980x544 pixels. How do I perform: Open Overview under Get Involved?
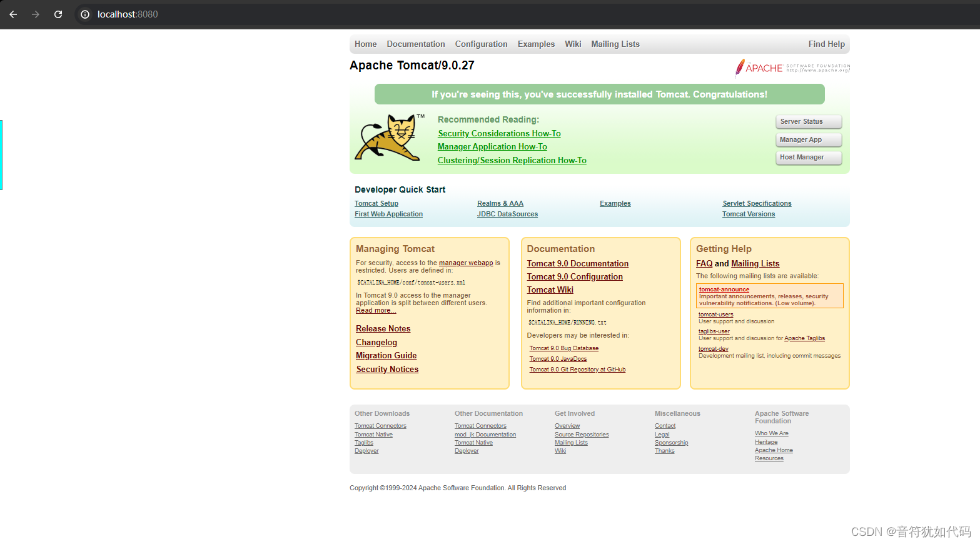coord(567,426)
